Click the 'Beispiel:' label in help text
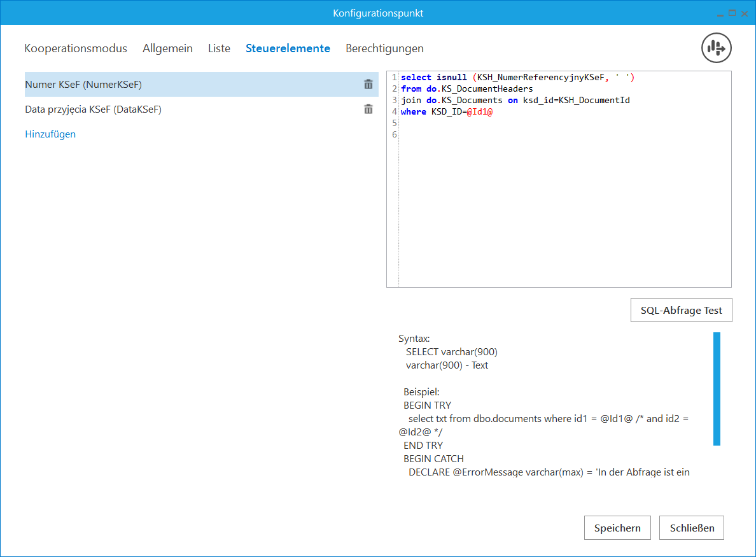 coord(421,392)
